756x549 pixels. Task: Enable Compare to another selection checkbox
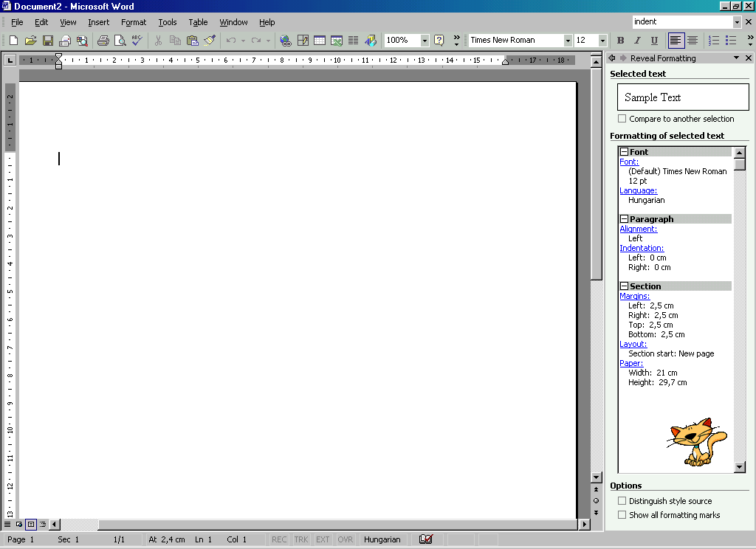pyautogui.click(x=622, y=119)
